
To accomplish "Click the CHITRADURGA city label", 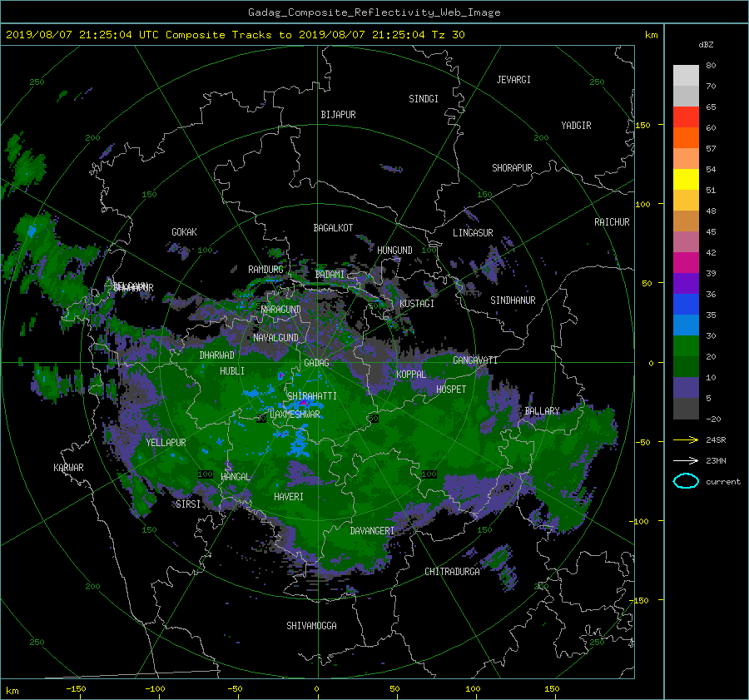I will coord(453,572).
